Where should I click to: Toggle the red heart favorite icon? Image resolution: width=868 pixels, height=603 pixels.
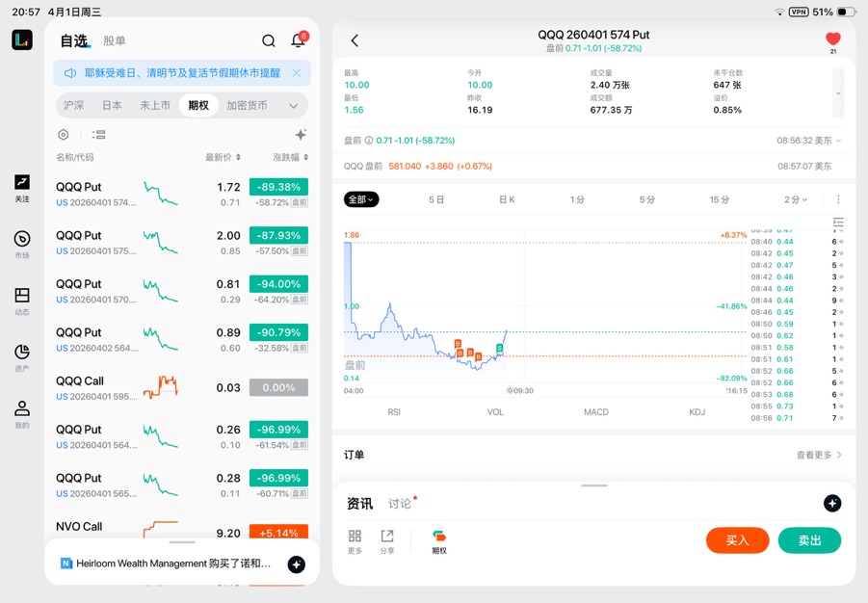click(833, 39)
